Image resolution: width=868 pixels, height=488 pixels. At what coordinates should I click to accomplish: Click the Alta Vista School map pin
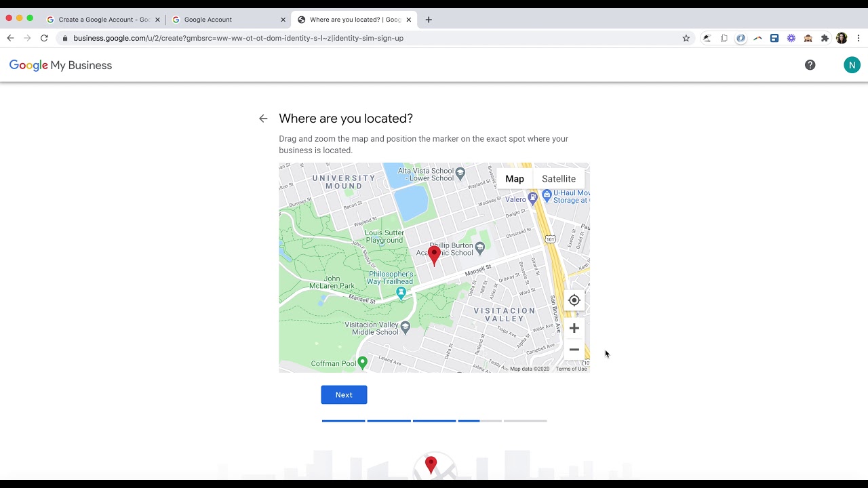click(461, 173)
